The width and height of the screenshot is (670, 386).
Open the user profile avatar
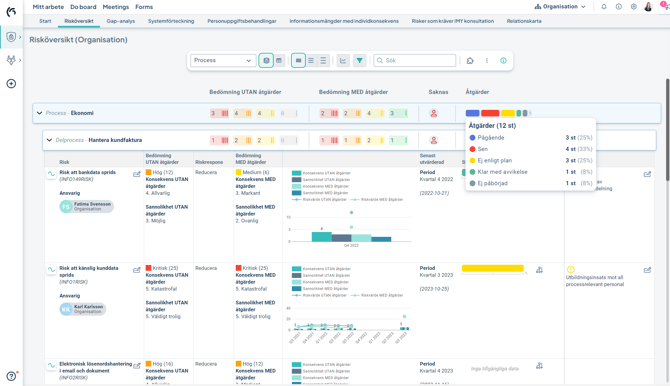point(648,7)
